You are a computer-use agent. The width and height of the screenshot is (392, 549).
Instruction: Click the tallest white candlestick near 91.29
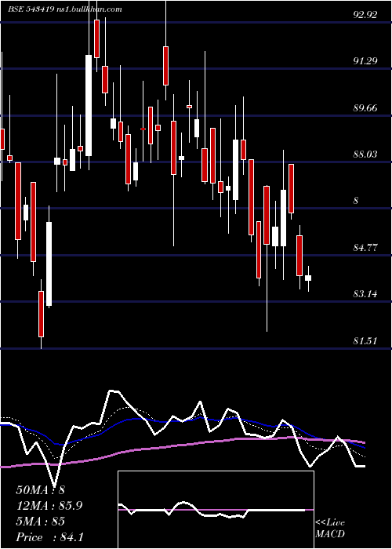pyautogui.click(x=89, y=105)
